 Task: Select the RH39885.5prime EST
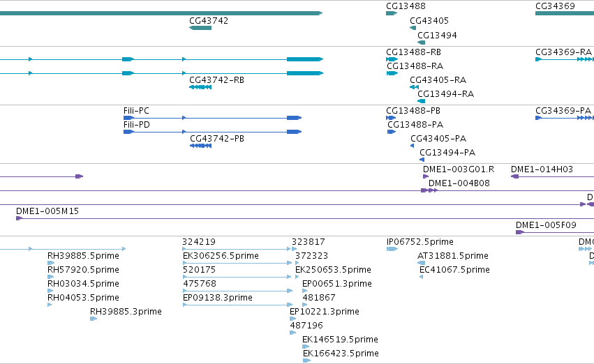tap(83, 256)
